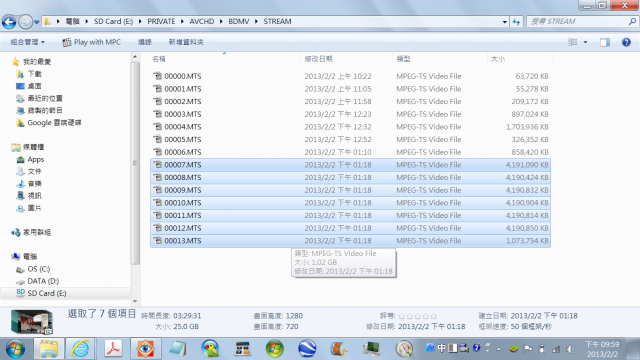This screenshot has width=640, height=360.
Task: Click the video thumbnail in details pane
Action: [x=32, y=322]
